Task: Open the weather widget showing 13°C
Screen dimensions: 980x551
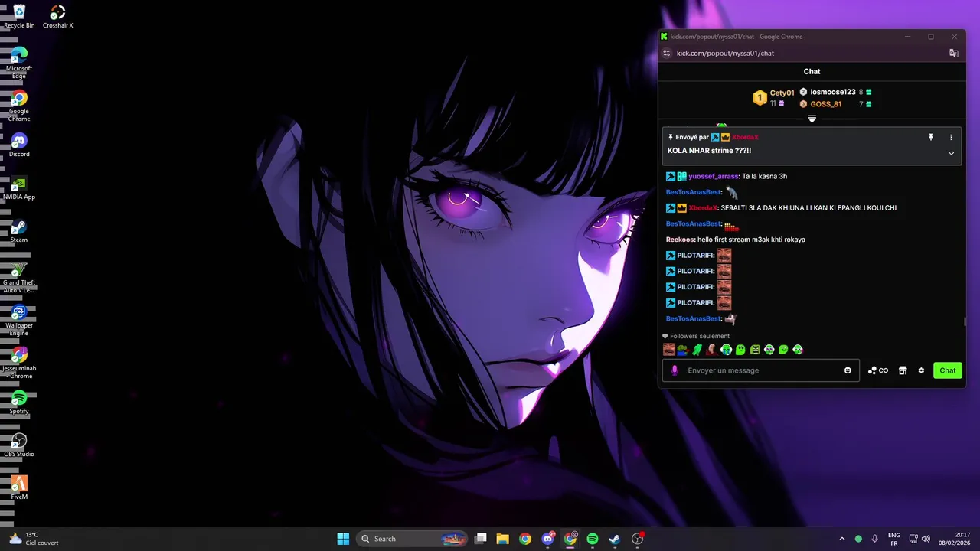Action: [x=34, y=539]
